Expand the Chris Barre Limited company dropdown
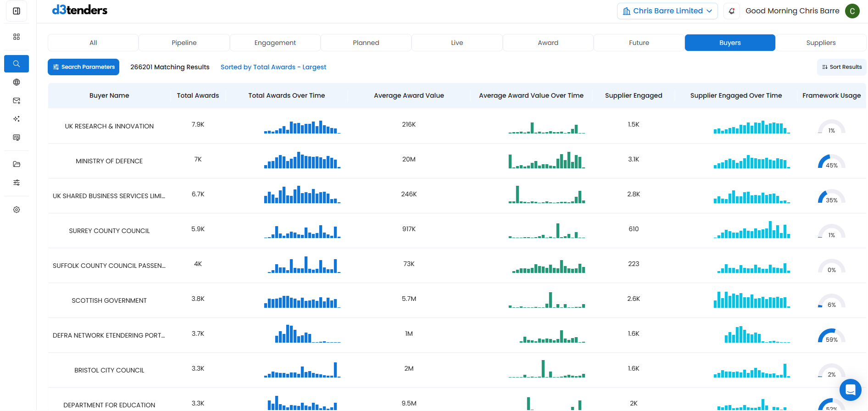This screenshot has width=868, height=411. [x=667, y=11]
